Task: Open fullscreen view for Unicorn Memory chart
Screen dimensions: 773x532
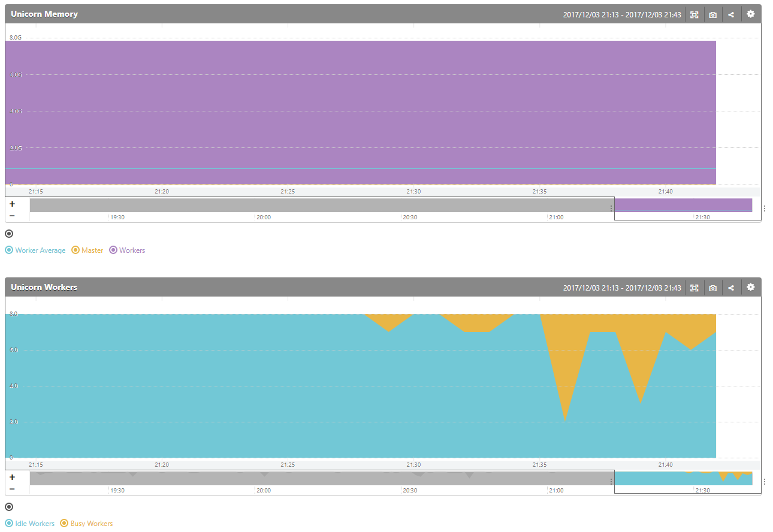Action: click(694, 14)
